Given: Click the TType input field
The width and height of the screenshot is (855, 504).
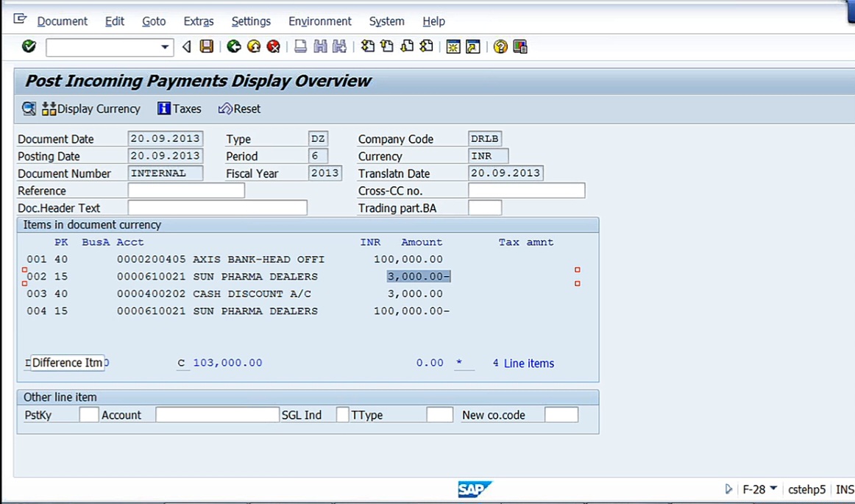Looking at the screenshot, I should pyautogui.click(x=439, y=414).
